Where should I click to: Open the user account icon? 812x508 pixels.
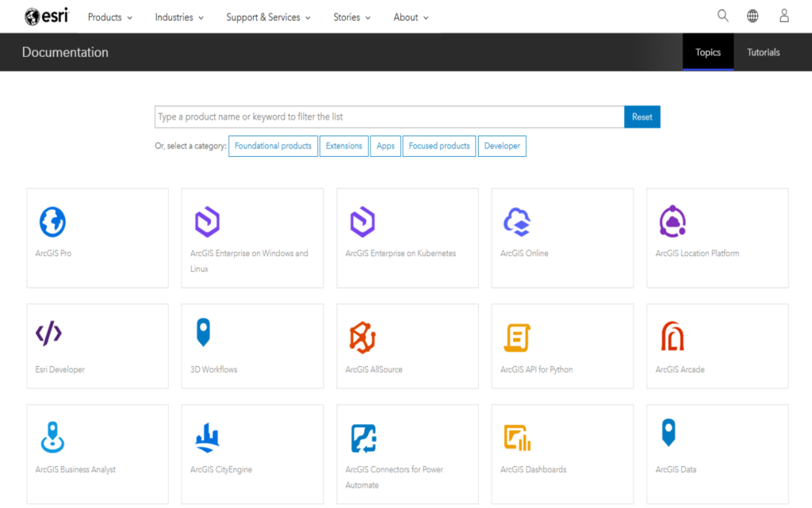[784, 16]
